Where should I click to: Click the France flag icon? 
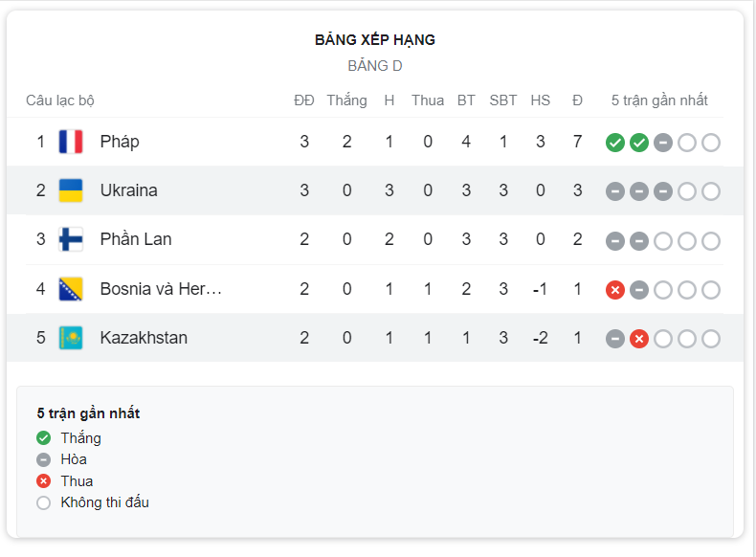(71, 142)
